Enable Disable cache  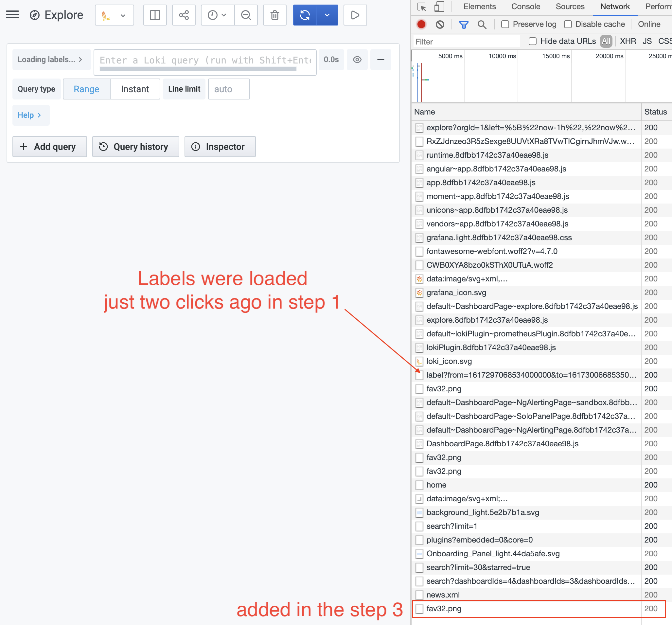pos(568,24)
